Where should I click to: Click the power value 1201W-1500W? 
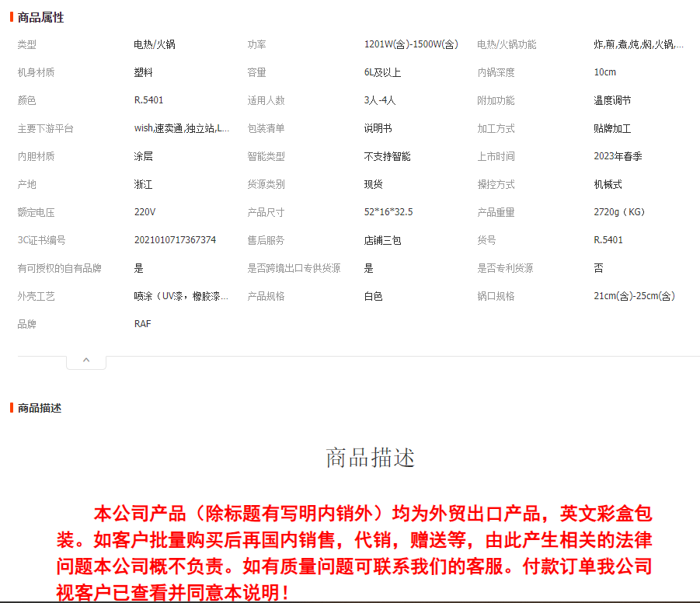tap(411, 44)
